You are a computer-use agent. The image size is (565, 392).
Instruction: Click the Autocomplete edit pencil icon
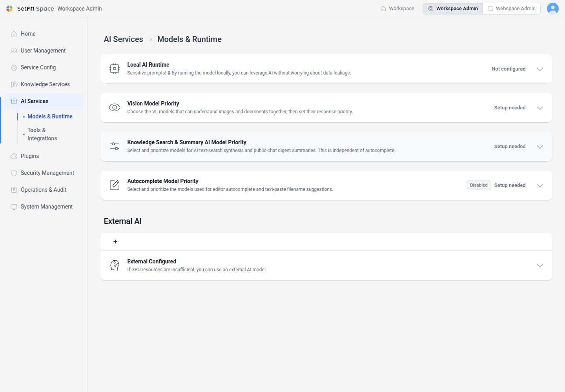click(x=115, y=185)
